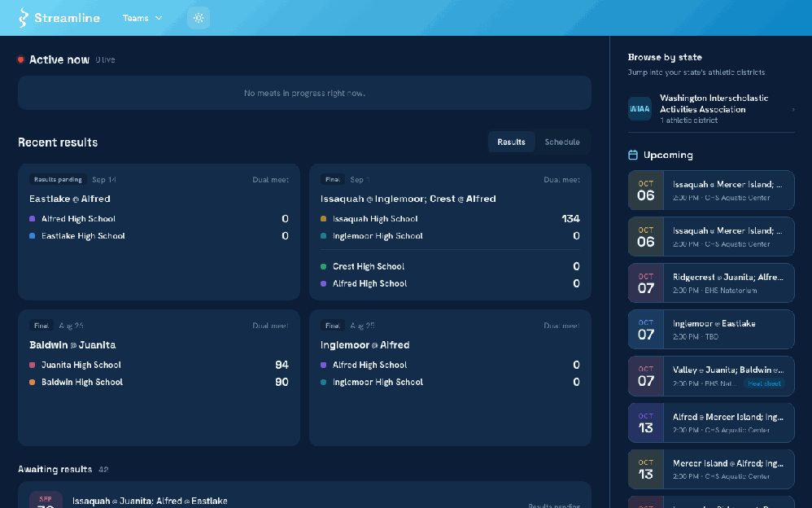Toggle the light/dark theme sun button
This screenshot has width=812, height=508.
click(199, 18)
